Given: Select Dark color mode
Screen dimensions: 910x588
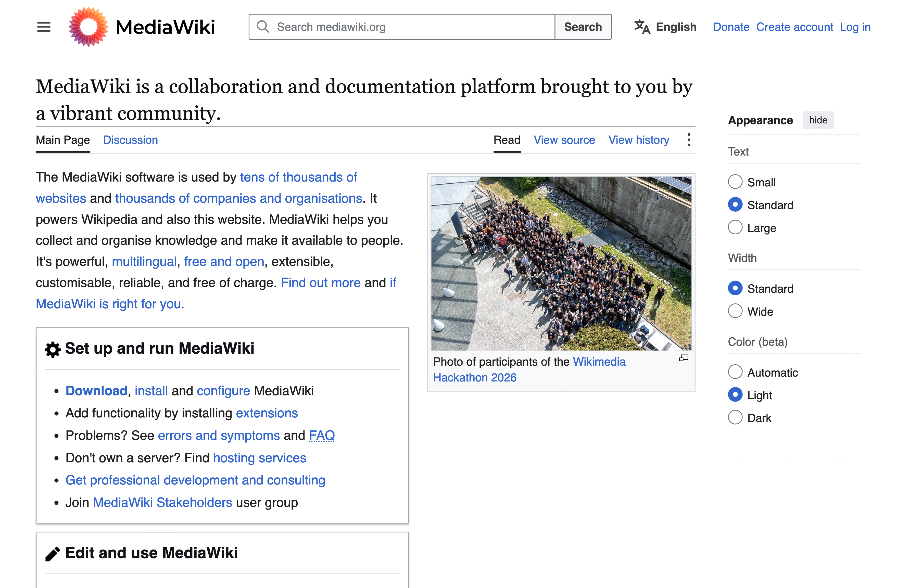Looking at the screenshot, I should coord(735,418).
